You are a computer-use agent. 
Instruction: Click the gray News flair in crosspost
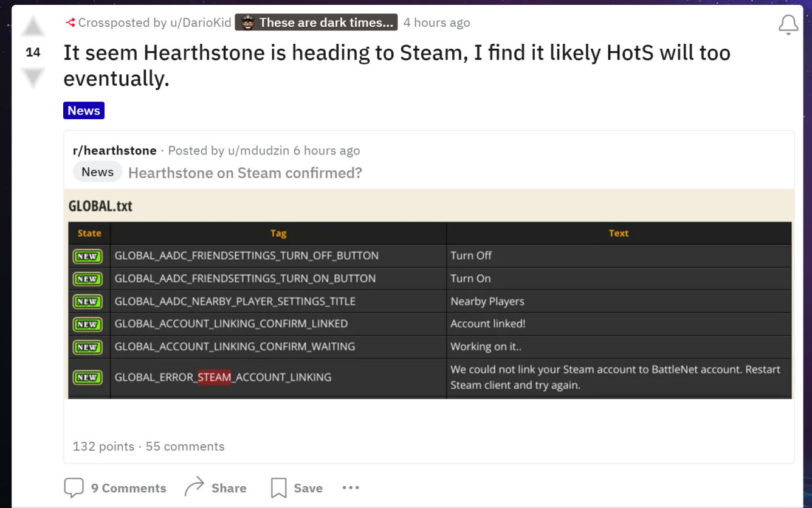(97, 172)
